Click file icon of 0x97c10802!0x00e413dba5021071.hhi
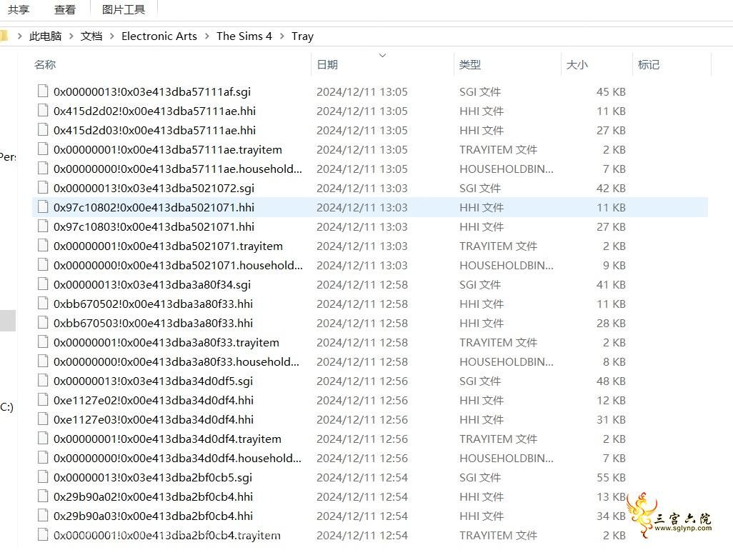The image size is (733, 560). pyautogui.click(x=43, y=207)
